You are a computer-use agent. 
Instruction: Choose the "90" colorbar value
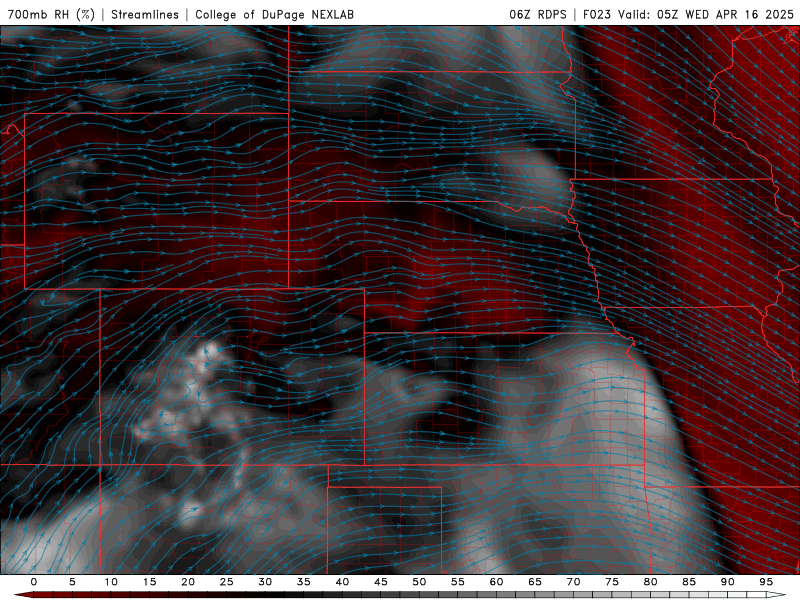[728, 582]
